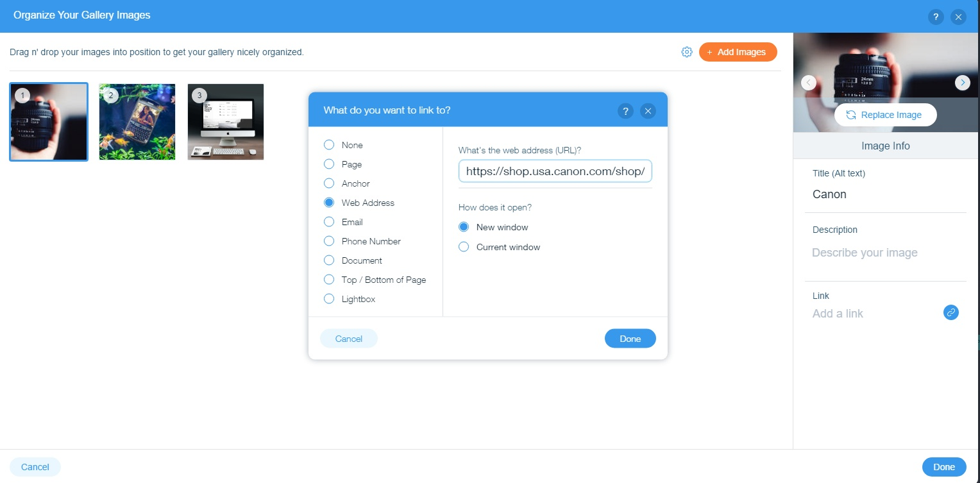Click the Add Images button
The height and width of the screenshot is (483, 980).
point(738,52)
